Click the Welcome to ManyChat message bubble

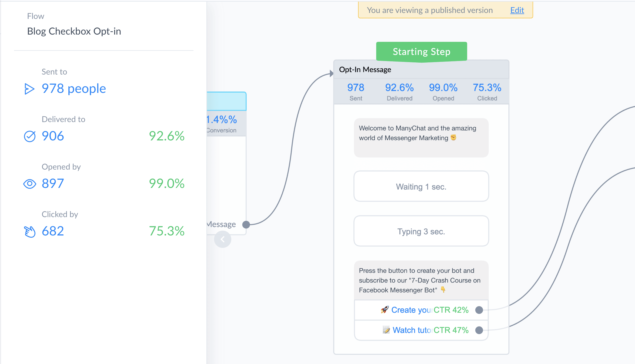421,138
